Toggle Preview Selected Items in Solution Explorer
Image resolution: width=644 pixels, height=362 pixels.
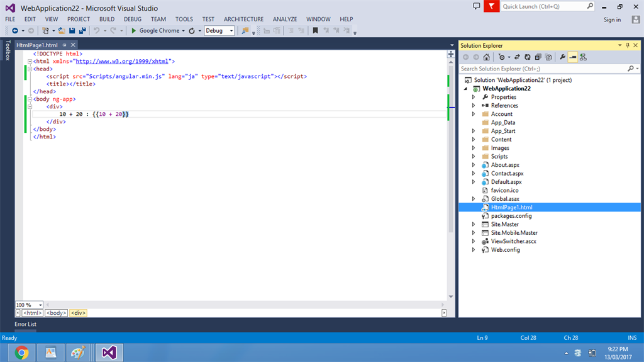[x=573, y=57]
